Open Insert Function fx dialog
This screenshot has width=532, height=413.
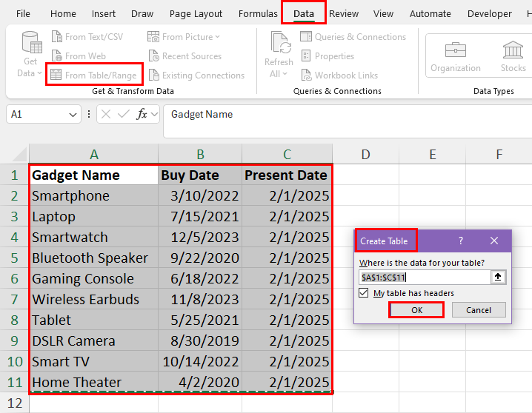[x=142, y=114]
